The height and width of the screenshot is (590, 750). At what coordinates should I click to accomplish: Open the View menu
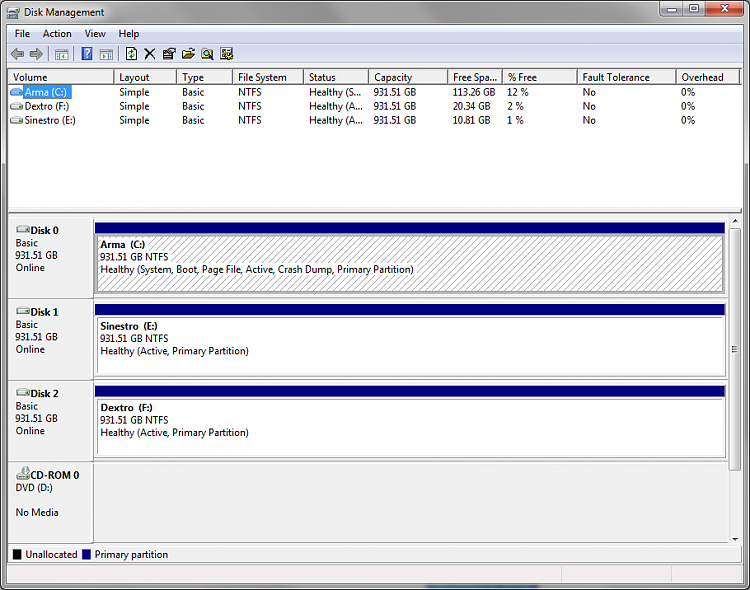(95, 33)
